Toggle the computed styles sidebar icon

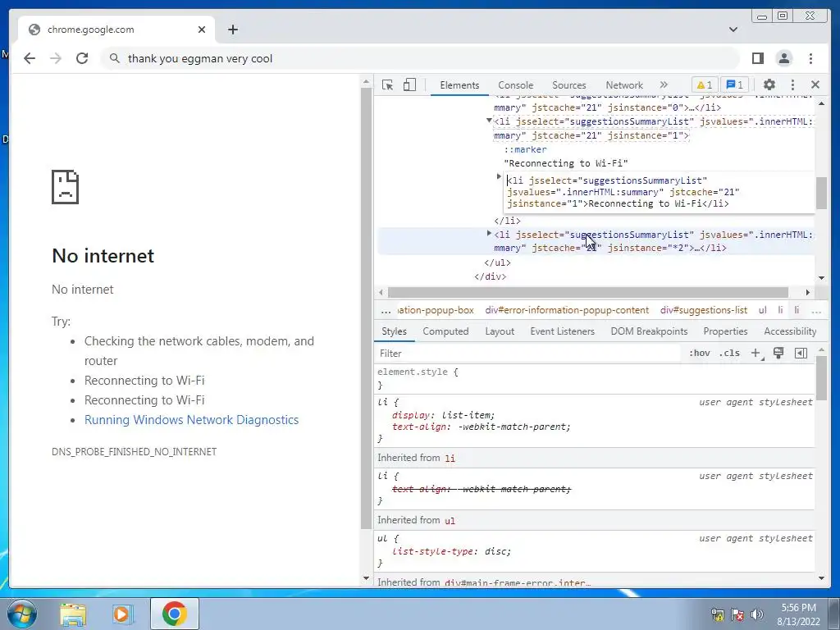pyautogui.click(x=801, y=353)
